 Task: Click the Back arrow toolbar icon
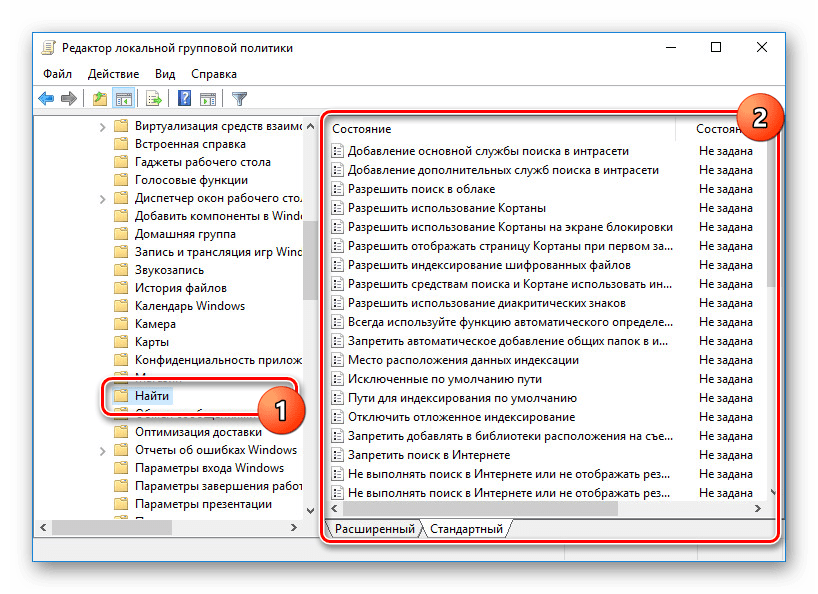(x=46, y=98)
